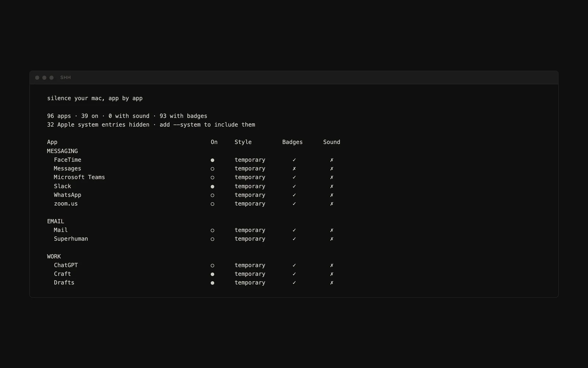588x368 pixels.
Task: Click the Style value for Craft
Action: [250, 274]
